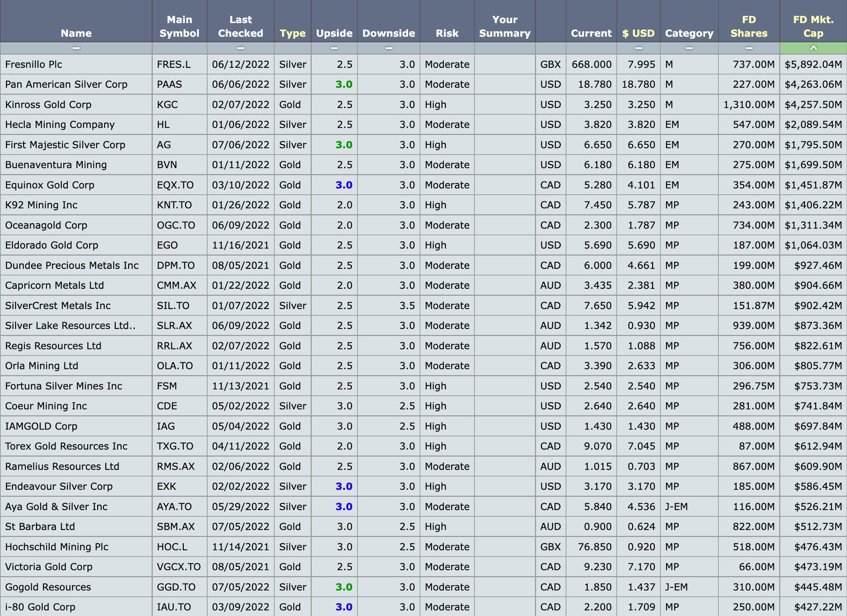Click green 3.0 upside for First Majestic
The image size is (847, 616).
[x=344, y=145]
